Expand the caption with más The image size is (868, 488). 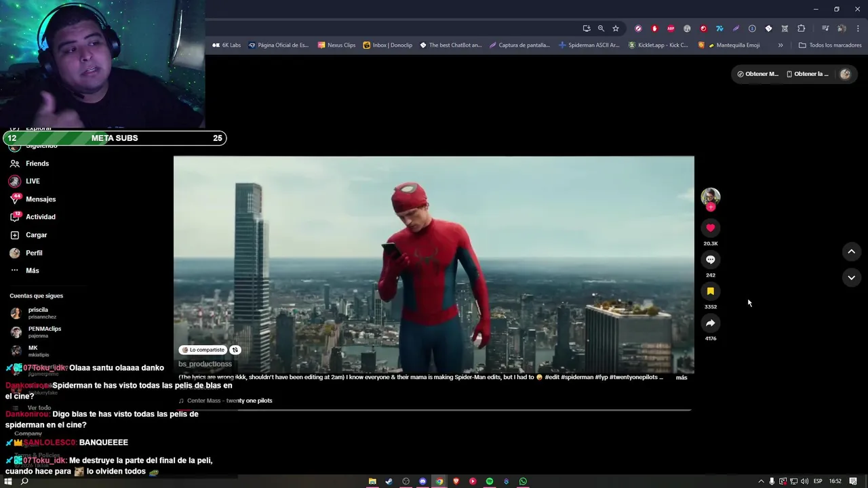pos(682,378)
